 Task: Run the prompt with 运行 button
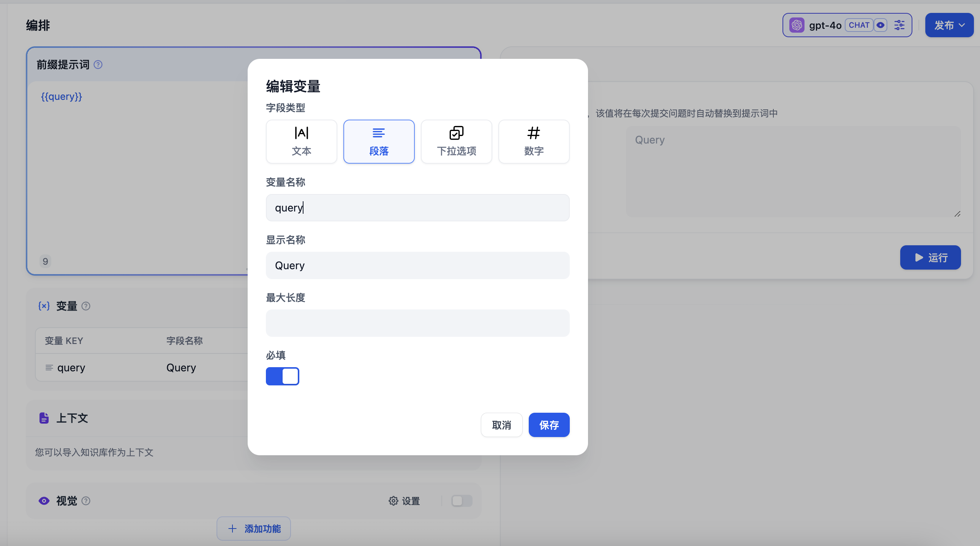(x=930, y=257)
